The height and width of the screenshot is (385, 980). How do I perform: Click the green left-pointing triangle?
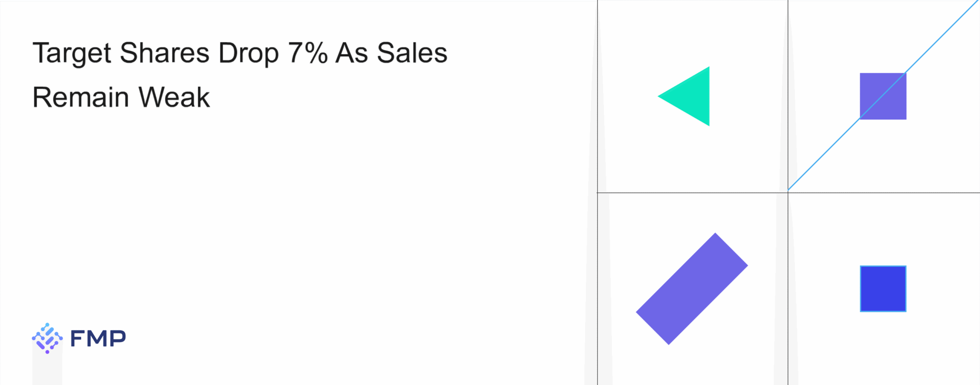click(x=691, y=96)
